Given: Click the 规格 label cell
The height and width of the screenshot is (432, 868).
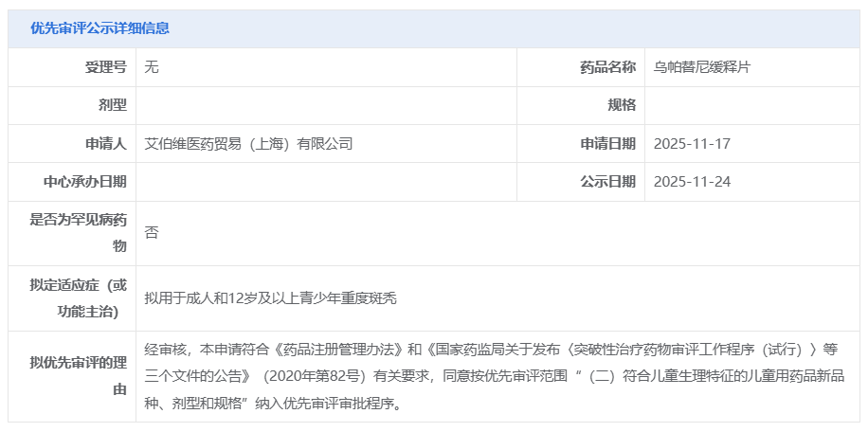Looking at the screenshot, I should (x=622, y=105).
